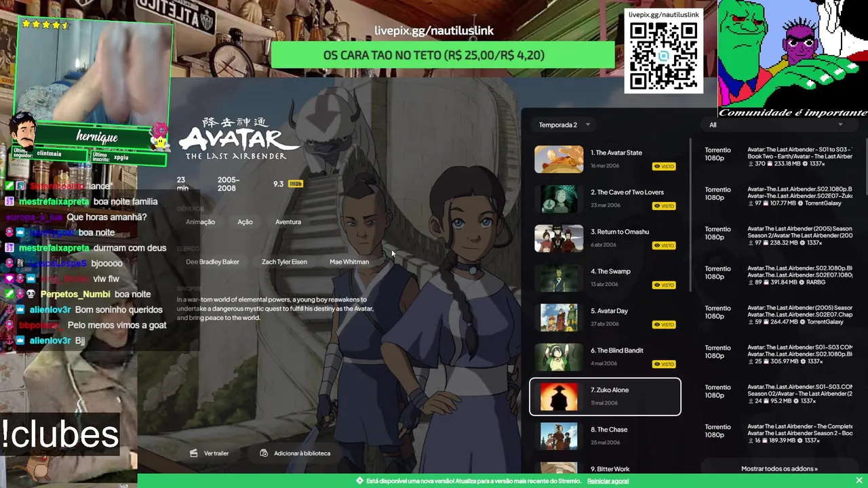Click the hernique name plate

click(x=98, y=138)
